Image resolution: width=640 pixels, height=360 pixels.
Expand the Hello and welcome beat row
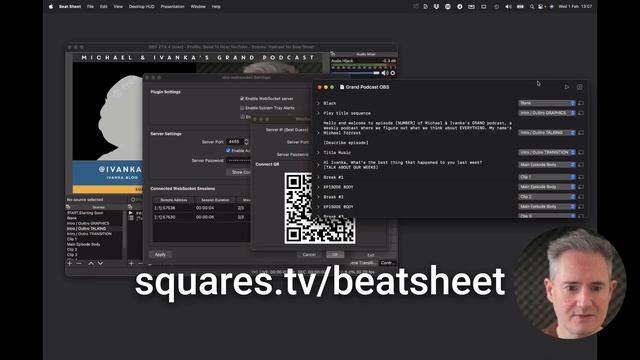318,133
